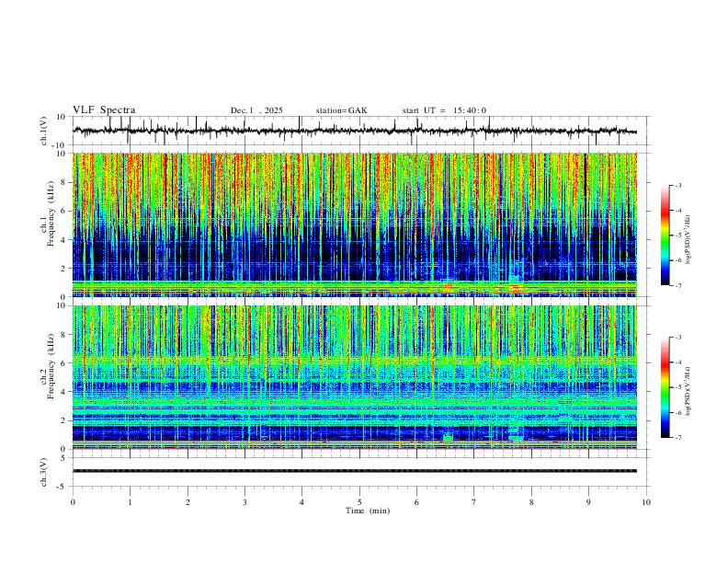Click time axis tick label "6"
728x563 pixels.
[x=416, y=502]
